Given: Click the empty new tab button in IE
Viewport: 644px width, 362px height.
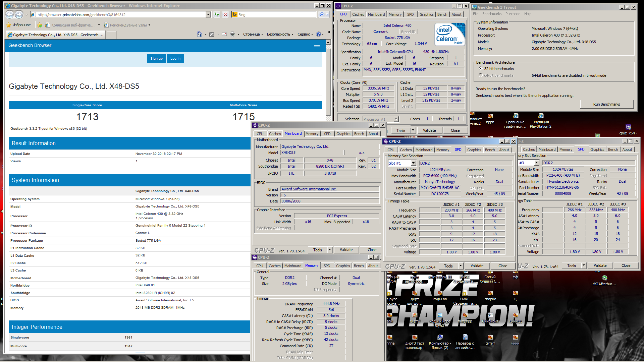Looking at the screenshot, I should (x=111, y=35).
